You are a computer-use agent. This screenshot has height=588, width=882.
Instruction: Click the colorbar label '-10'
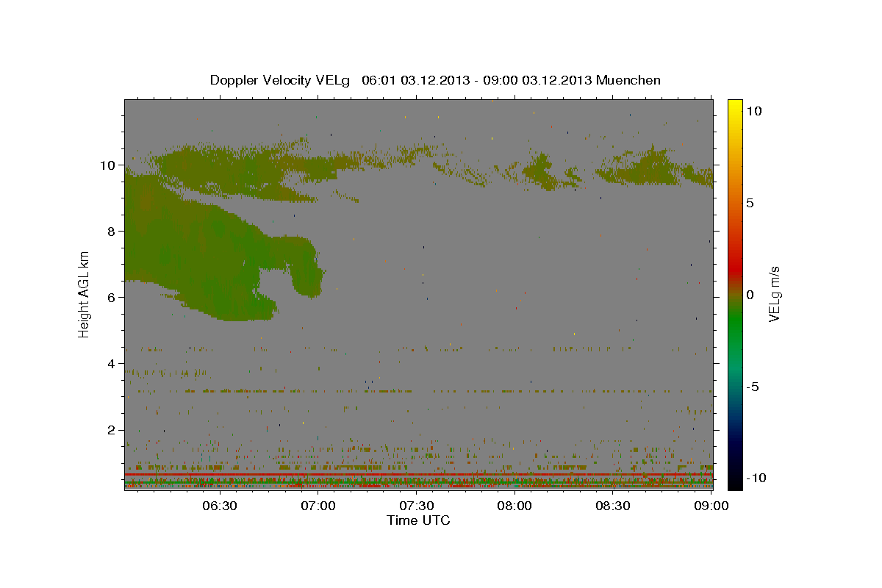point(756,478)
